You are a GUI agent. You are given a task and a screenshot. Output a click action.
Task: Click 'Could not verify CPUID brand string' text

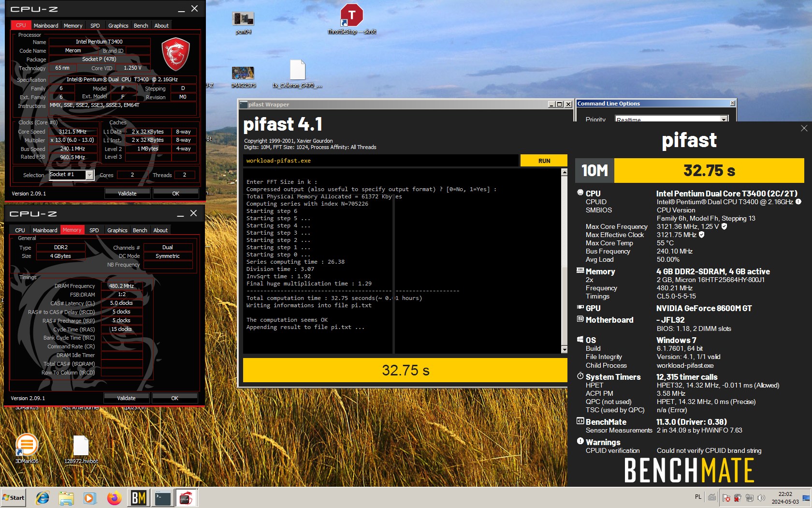[x=709, y=450]
